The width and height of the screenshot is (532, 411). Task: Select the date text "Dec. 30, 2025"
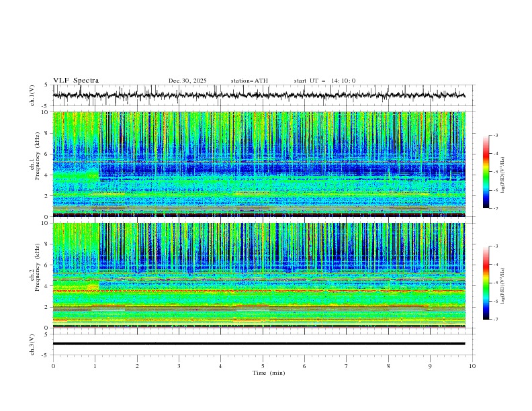coord(187,81)
